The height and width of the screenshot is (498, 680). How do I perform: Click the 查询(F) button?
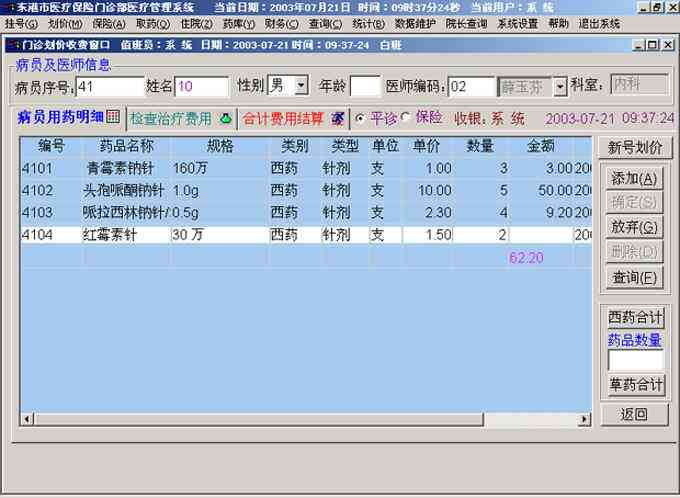[634, 278]
